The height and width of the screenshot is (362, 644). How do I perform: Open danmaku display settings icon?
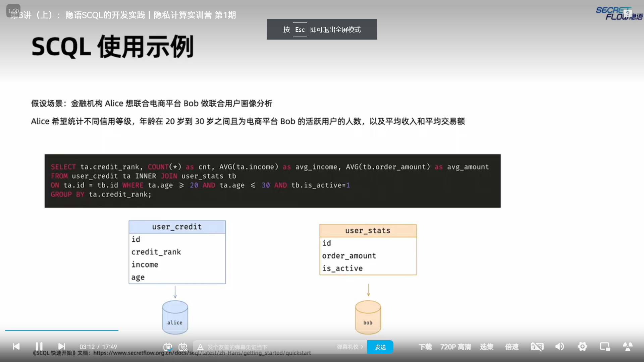pos(183,347)
